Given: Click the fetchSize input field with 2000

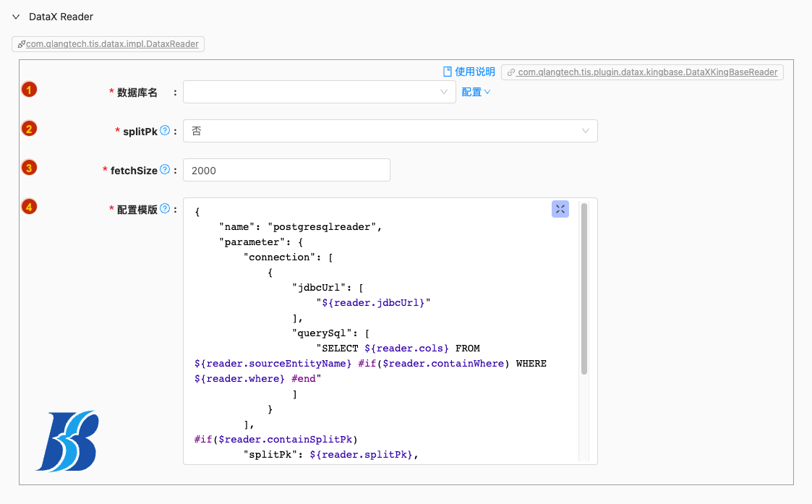Looking at the screenshot, I should coord(286,170).
